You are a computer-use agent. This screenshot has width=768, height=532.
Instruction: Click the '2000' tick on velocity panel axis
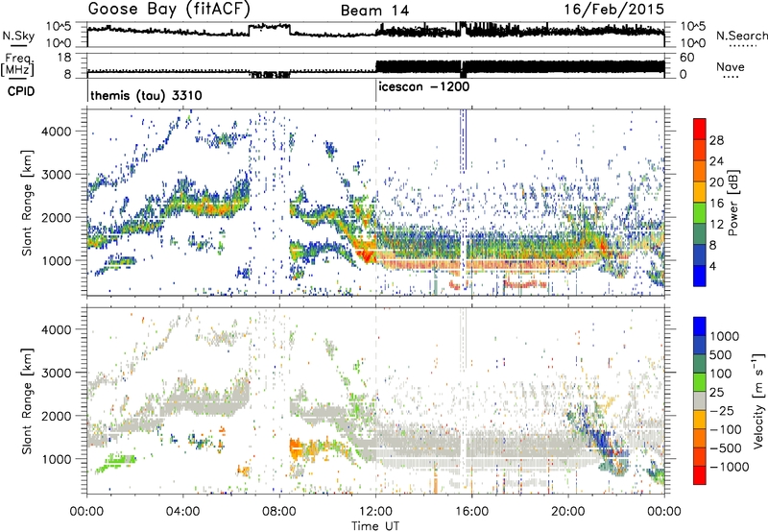57,416
